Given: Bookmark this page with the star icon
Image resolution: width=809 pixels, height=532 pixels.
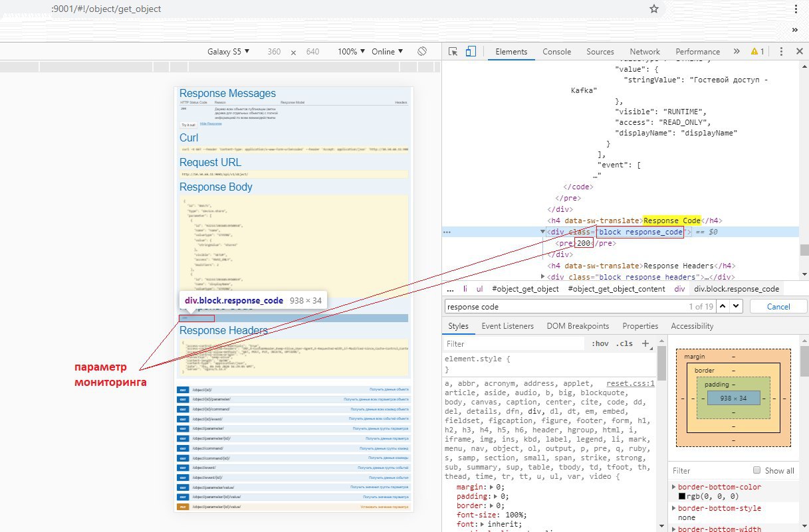Looking at the screenshot, I should tap(653, 9).
